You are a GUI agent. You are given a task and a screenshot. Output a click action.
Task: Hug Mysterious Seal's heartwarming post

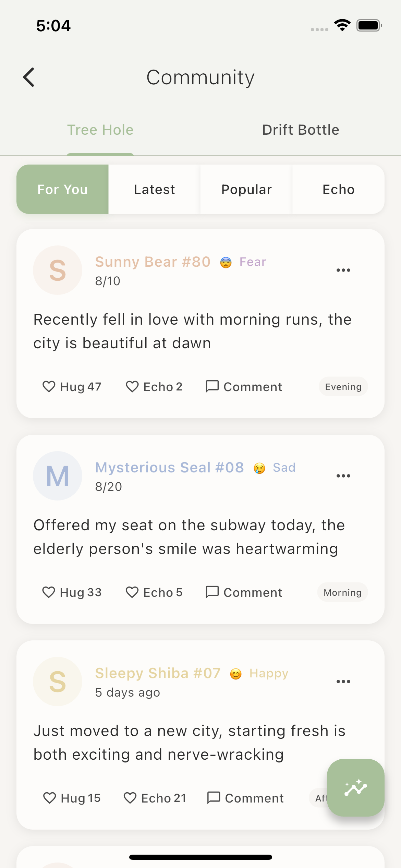click(x=72, y=592)
